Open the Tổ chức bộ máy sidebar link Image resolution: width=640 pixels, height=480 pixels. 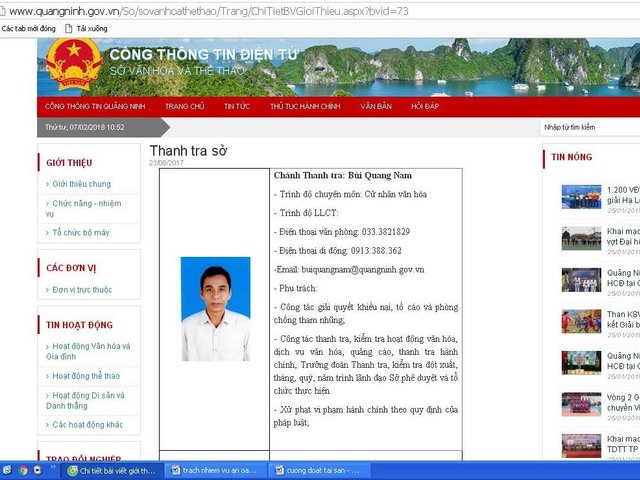click(x=81, y=232)
